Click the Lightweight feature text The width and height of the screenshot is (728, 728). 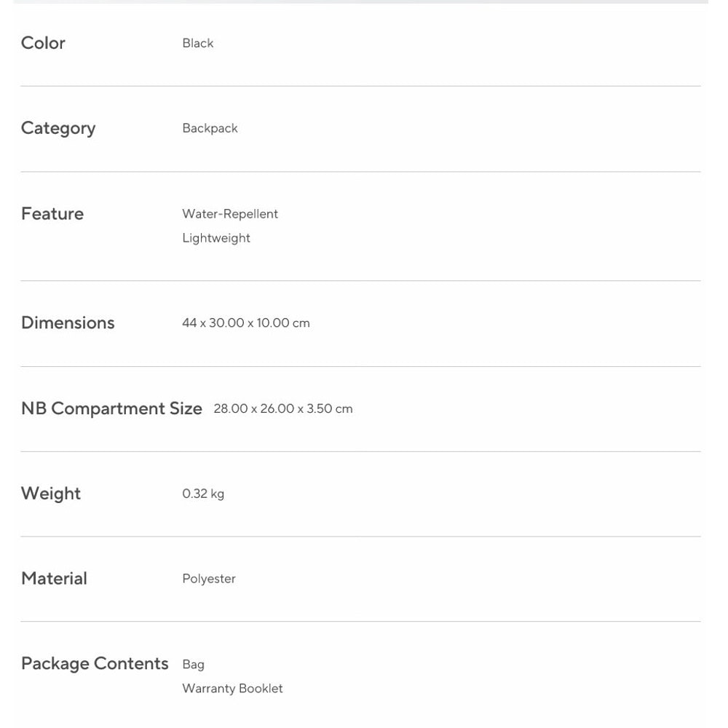coord(216,238)
